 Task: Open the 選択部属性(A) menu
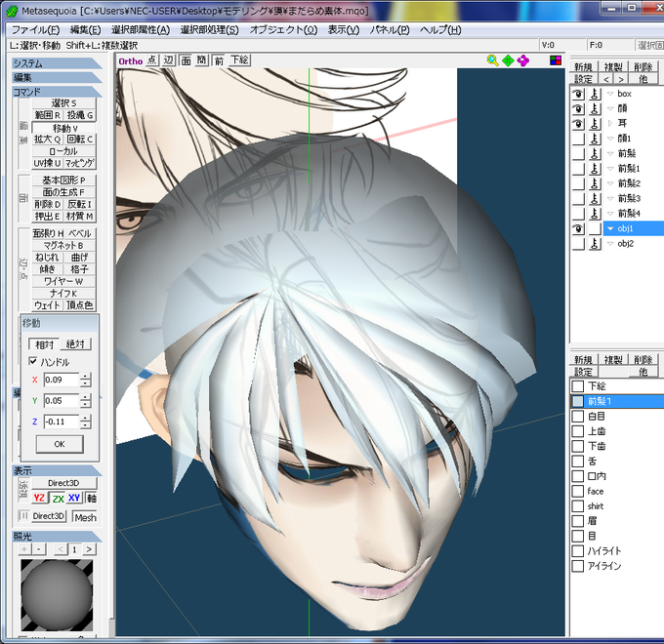tap(141, 29)
